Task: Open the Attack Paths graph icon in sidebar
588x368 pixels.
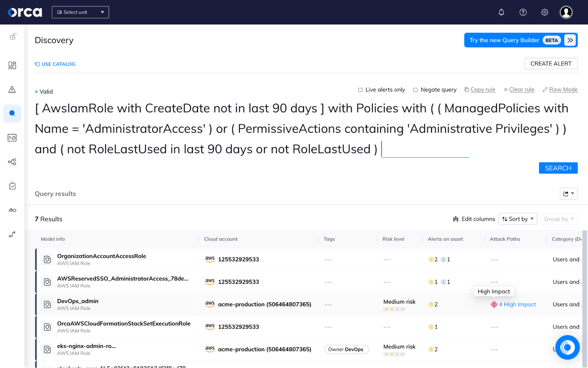Action: pos(12,162)
